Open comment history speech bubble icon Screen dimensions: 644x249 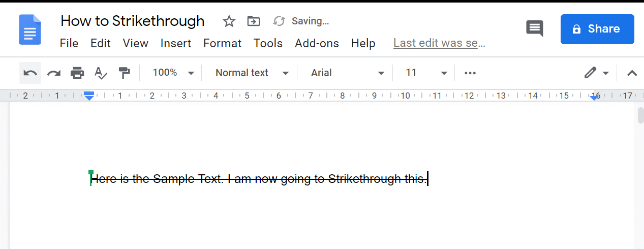coord(534,28)
